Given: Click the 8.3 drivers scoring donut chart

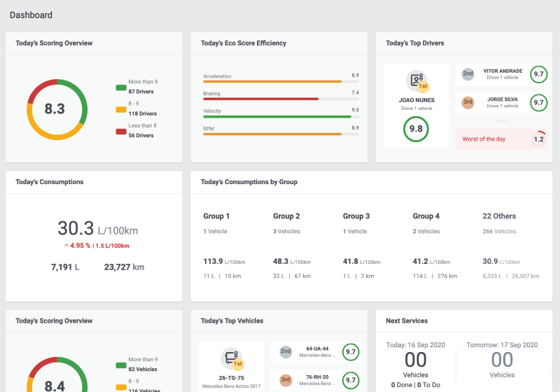Looking at the screenshot, I should click(x=57, y=109).
